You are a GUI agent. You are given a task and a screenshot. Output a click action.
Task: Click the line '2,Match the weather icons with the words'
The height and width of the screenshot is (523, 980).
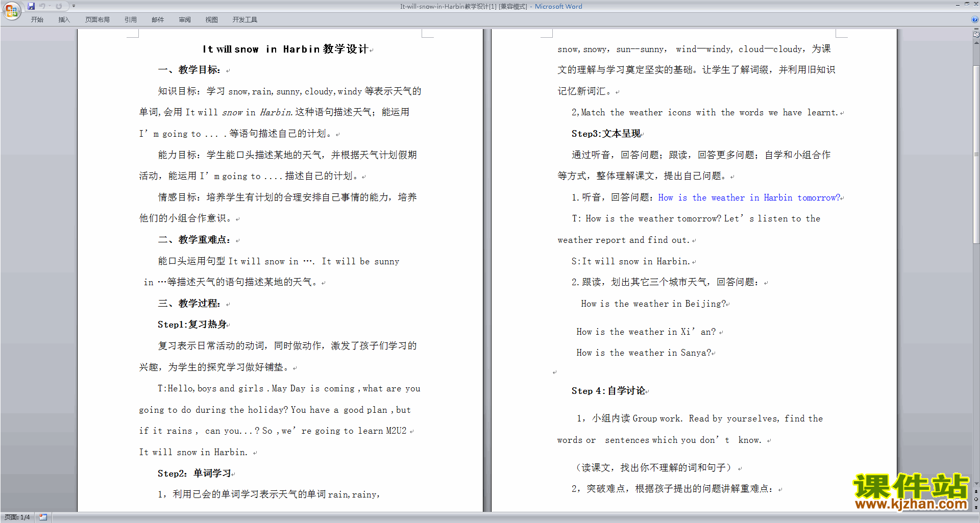coord(705,112)
